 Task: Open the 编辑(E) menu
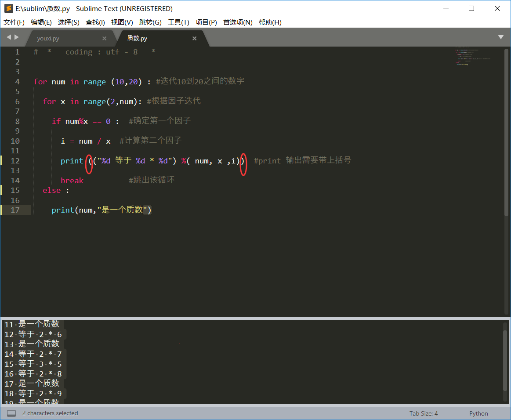[x=41, y=22]
